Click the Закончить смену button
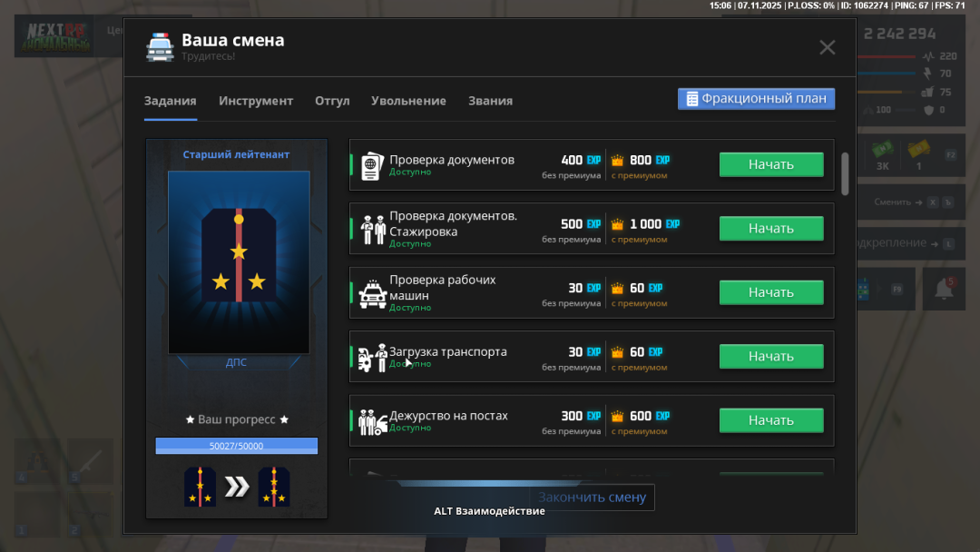This screenshot has height=552, width=980. tap(592, 498)
